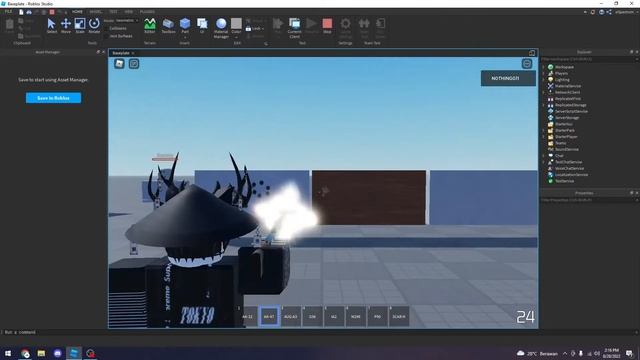Activate the Move tool
Screen dimensions: 640x360
pos(66,24)
